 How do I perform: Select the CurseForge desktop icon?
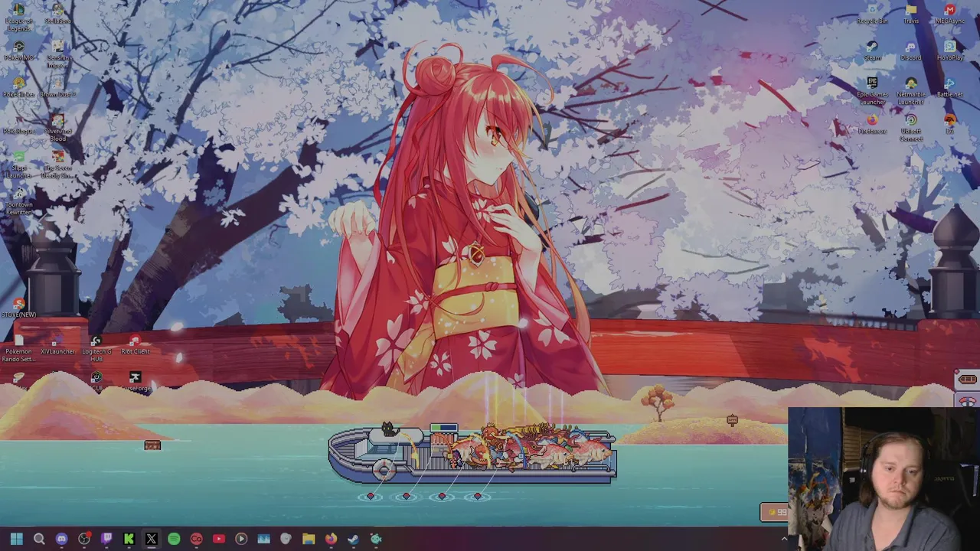click(x=136, y=382)
